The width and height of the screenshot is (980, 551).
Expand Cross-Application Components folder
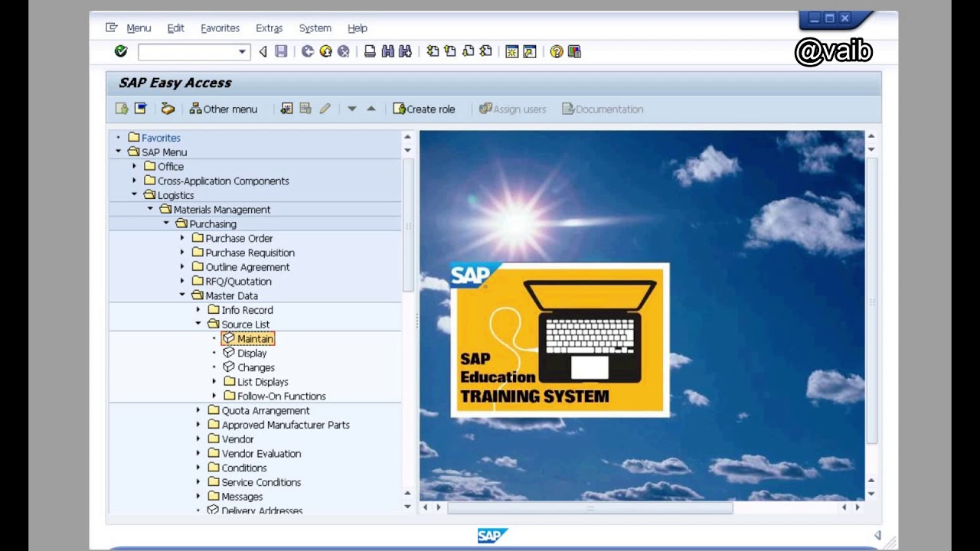tap(134, 181)
